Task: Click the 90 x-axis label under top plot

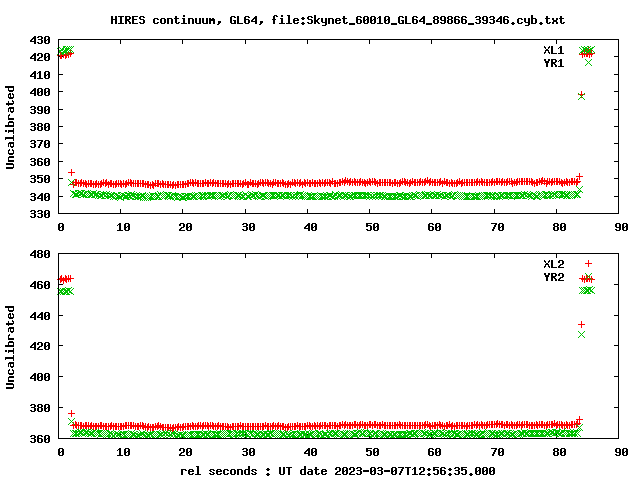Action: tap(621, 227)
